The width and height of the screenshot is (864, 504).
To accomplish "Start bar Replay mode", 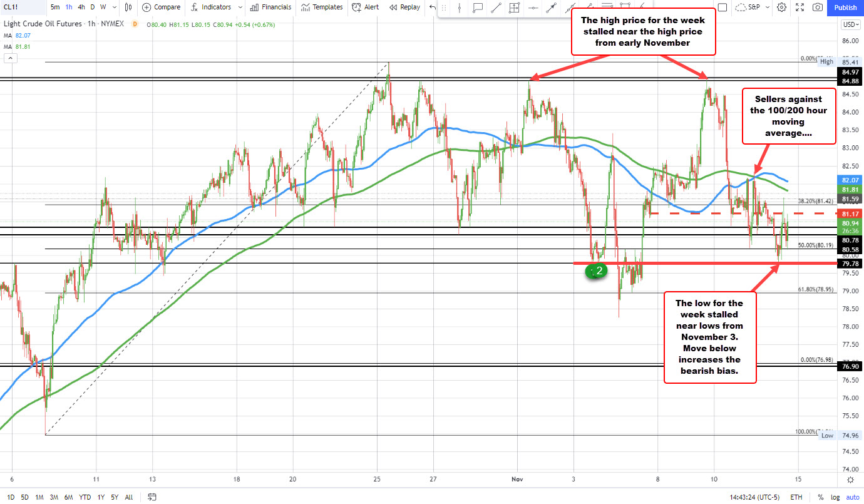I will coord(404,8).
